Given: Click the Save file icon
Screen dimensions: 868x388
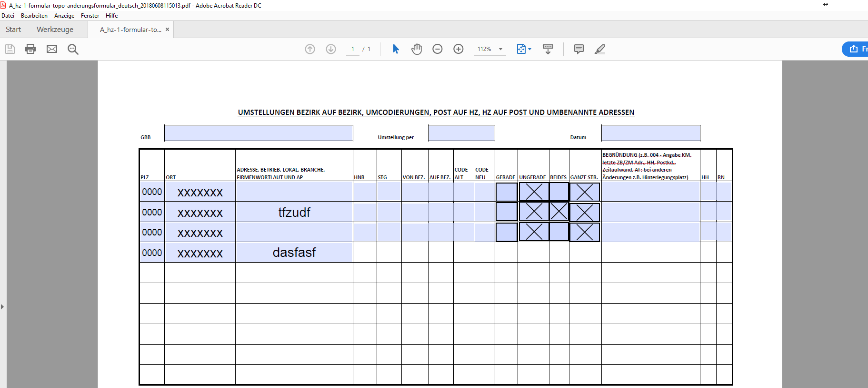Looking at the screenshot, I should (10, 49).
